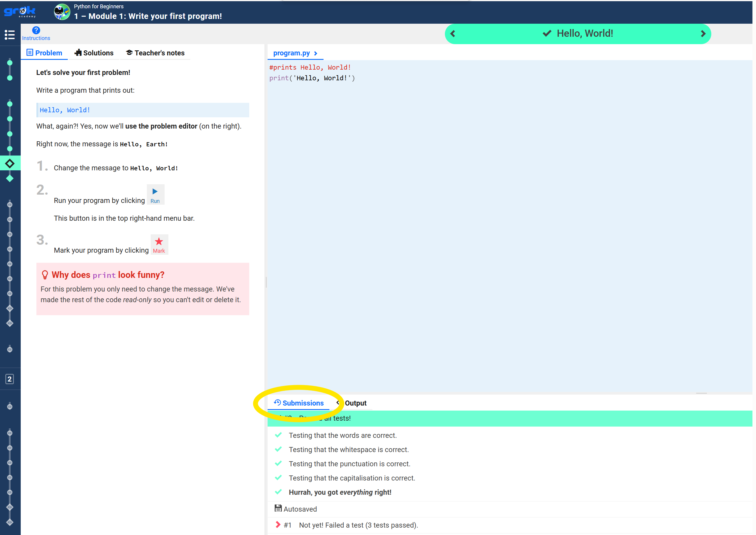Click the current diamond problem marker in sidebar
756x535 pixels.
click(x=10, y=164)
